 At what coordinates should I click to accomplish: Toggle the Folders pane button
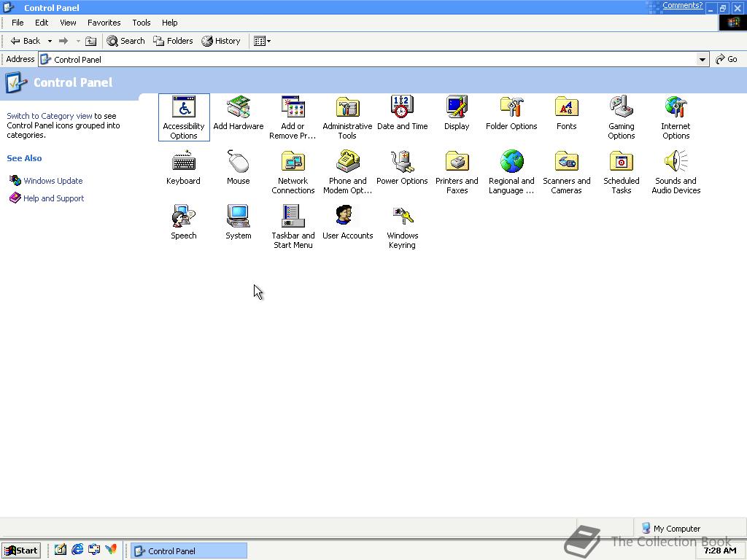click(173, 41)
